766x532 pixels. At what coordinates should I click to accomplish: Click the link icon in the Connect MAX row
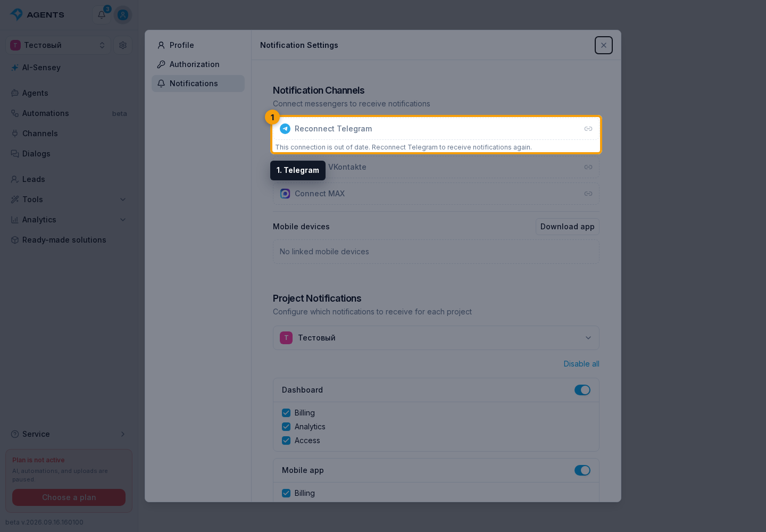coord(588,194)
